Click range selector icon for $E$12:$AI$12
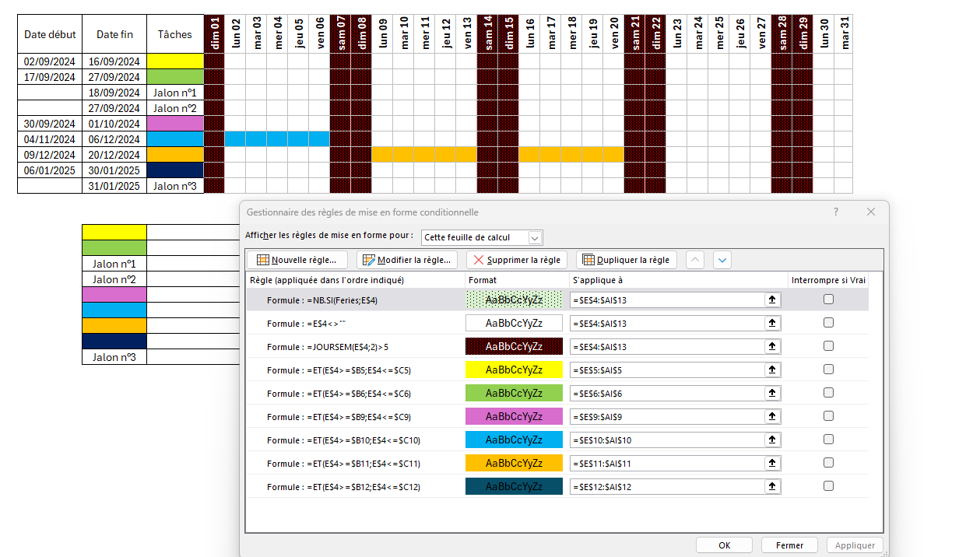This screenshot has height=557, width=980. pos(772,486)
